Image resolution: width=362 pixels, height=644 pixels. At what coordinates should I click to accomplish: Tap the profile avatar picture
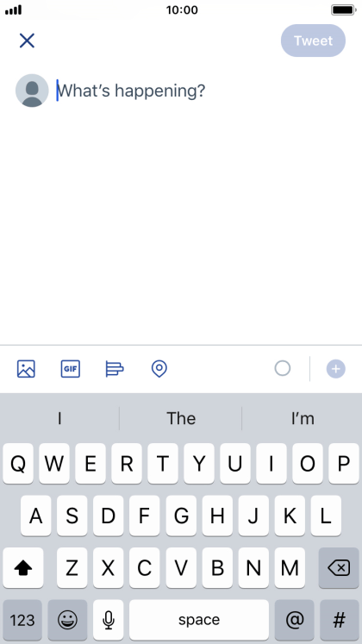click(32, 91)
